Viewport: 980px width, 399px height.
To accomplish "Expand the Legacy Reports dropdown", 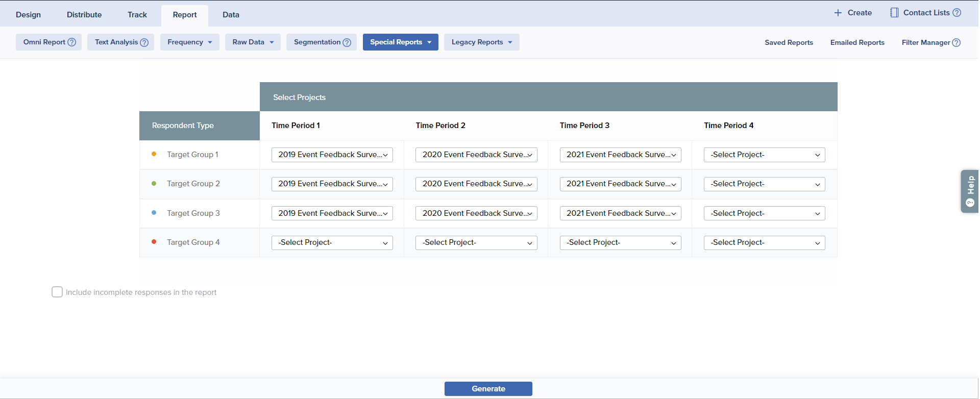I will tap(481, 42).
